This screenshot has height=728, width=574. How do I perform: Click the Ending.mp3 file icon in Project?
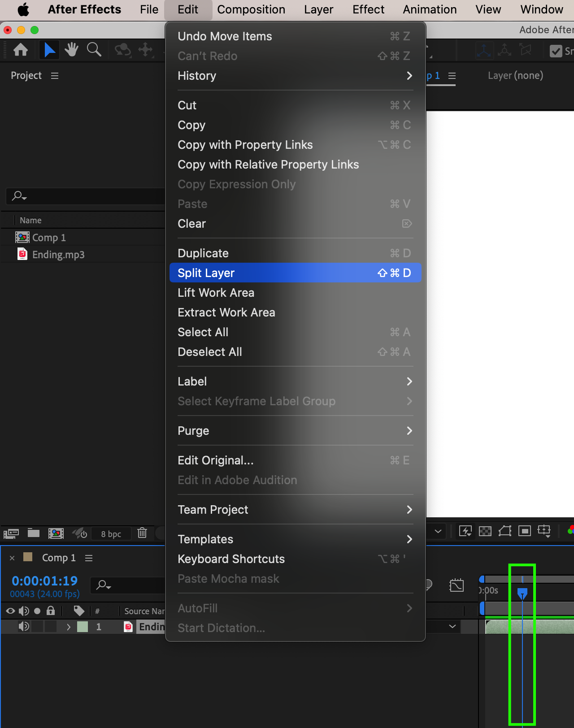pyautogui.click(x=22, y=254)
